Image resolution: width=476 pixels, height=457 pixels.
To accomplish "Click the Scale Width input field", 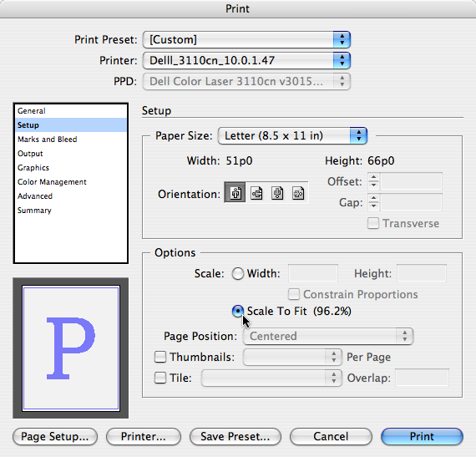I will click(313, 273).
